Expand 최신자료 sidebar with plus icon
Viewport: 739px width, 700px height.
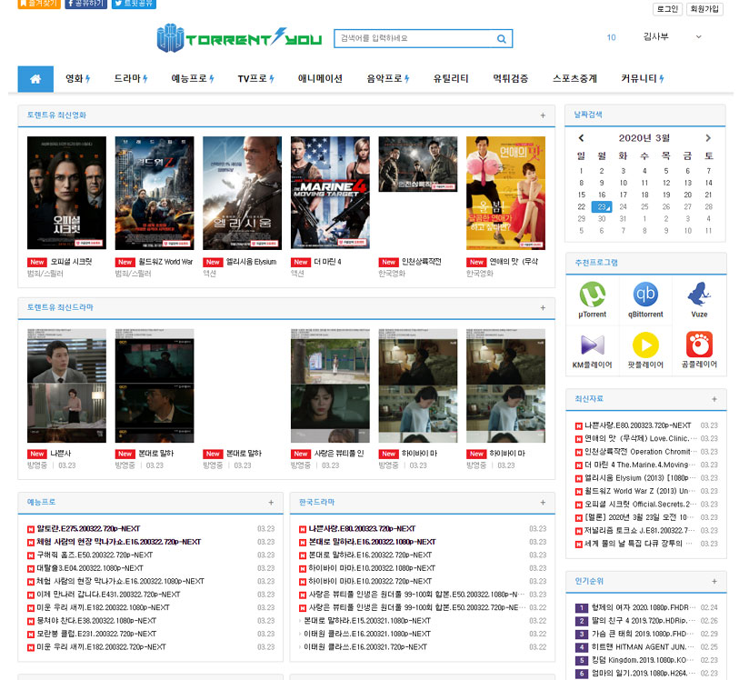click(714, 399)
